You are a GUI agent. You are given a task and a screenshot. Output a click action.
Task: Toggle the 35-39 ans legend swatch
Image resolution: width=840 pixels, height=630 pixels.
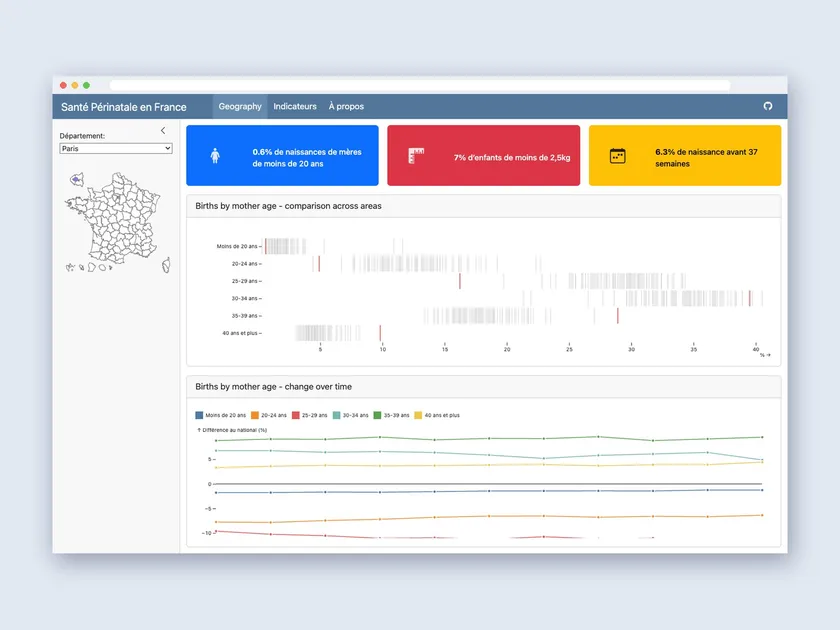377,415
